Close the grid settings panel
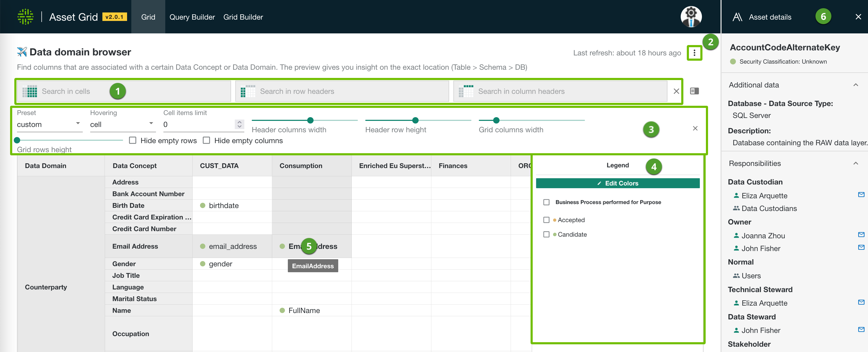This screenshot has width=868, height=352. click(x=695, y=128)
